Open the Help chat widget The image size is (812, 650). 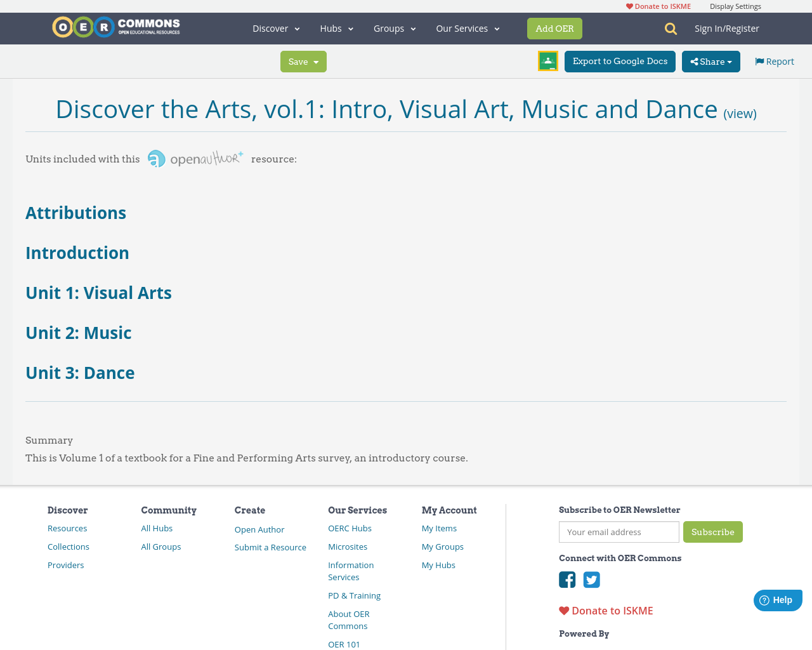click(777, 599)
